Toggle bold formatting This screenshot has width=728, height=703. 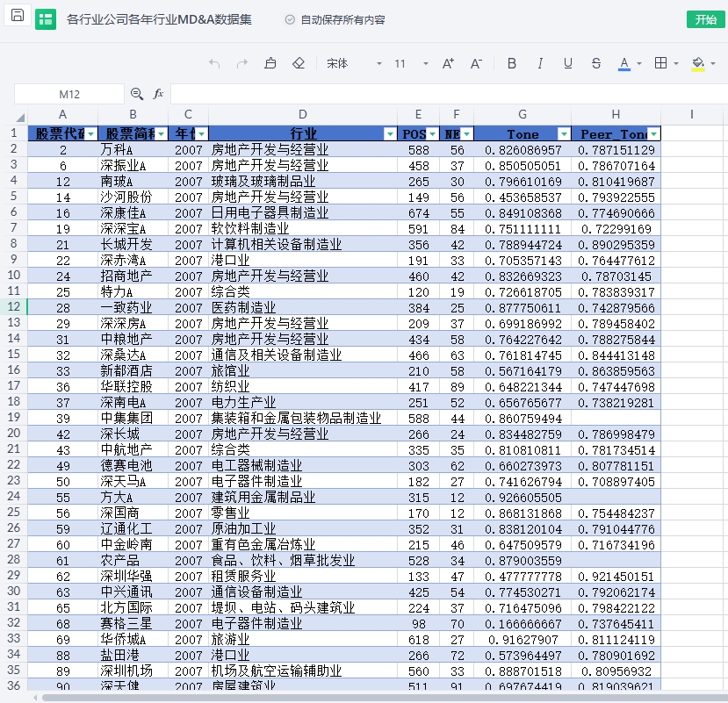coord(512,63)
